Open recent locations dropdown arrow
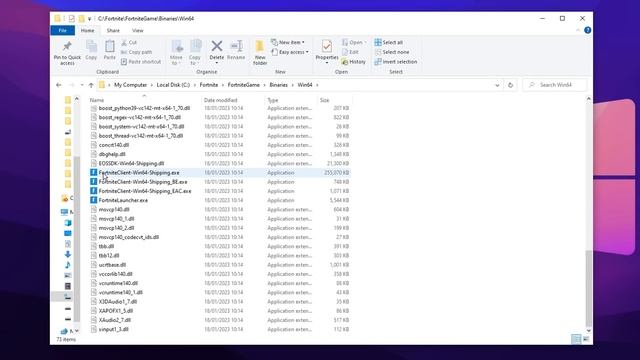 (82, 85)
